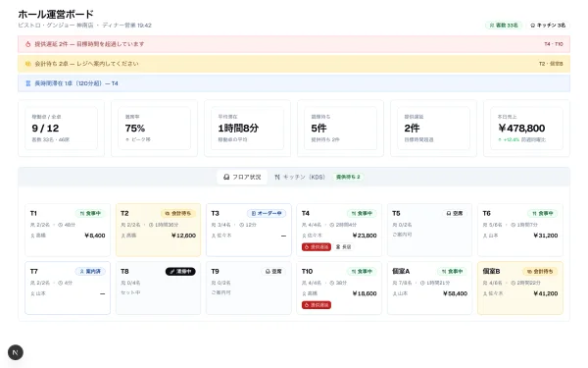Viewport: 588px width, 368px height.
Task: Select the 9 / 12 occupied tables KPI card
Action: [x=61, y=129]
